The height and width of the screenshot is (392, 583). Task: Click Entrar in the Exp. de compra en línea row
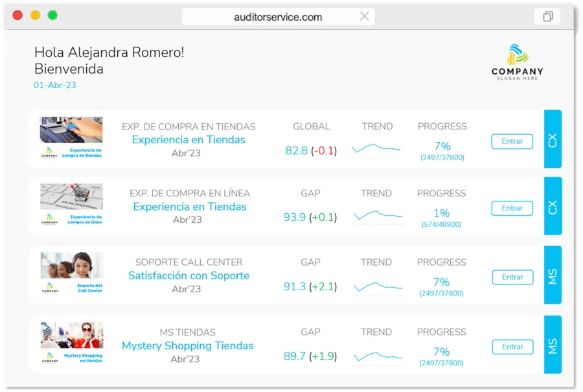[512, 208]
